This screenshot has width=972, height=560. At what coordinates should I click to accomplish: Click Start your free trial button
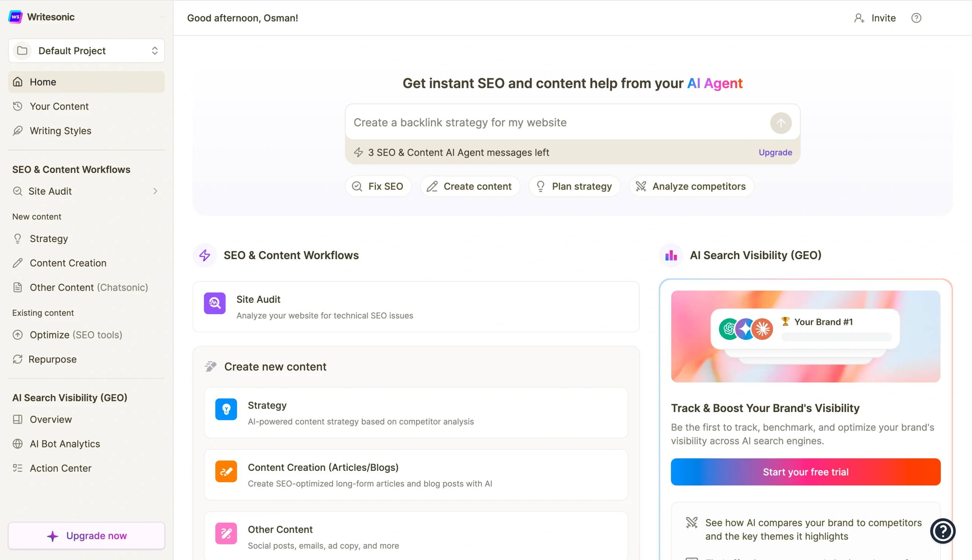coord(806,472)
